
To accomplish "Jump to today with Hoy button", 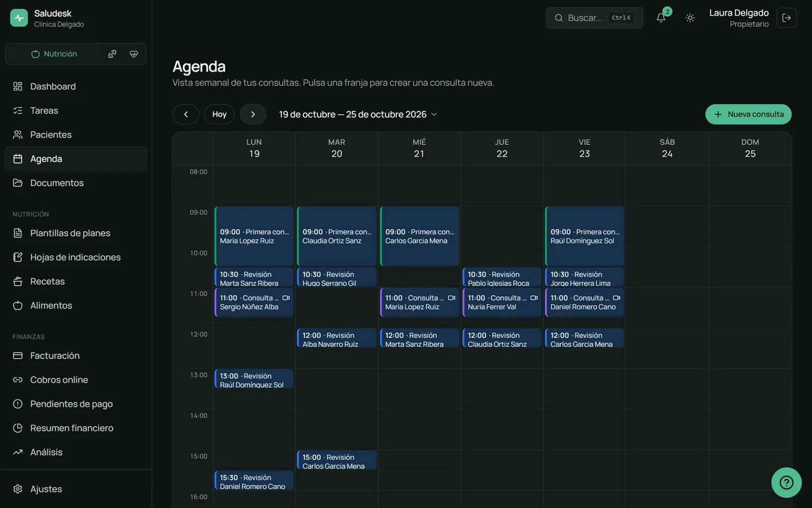I will 219,114.
